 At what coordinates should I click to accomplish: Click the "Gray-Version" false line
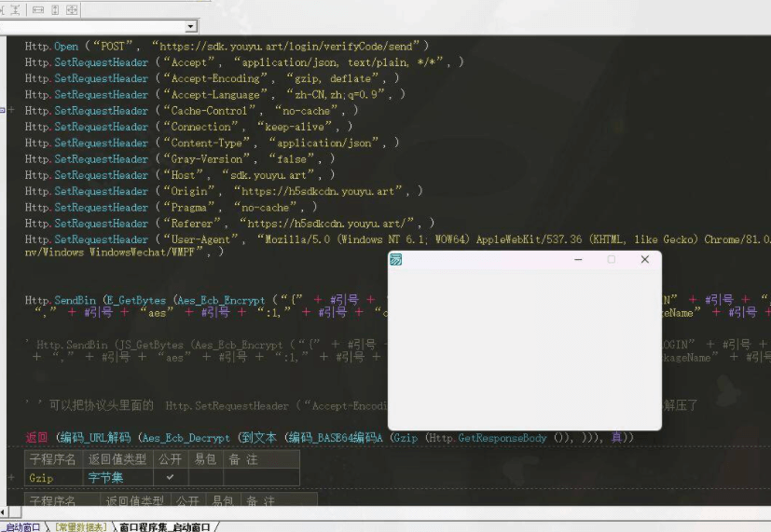pos(180,159)
